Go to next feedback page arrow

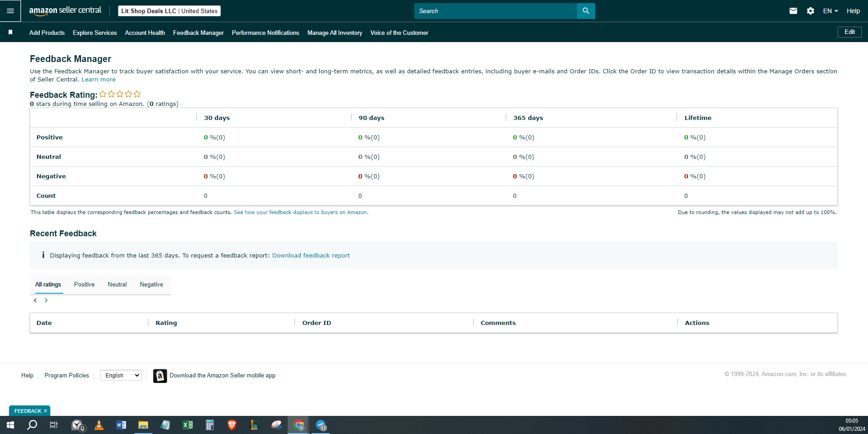coord(46,300)
